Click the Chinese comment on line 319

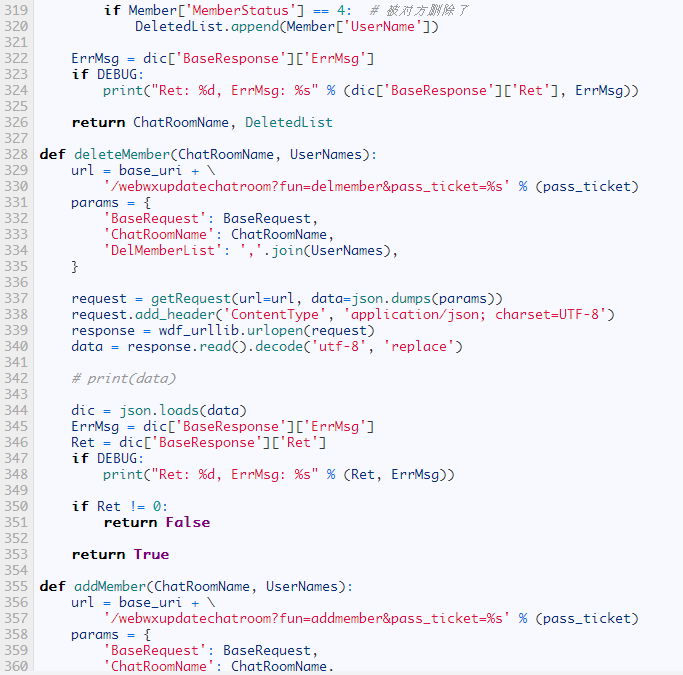[419, 10]
